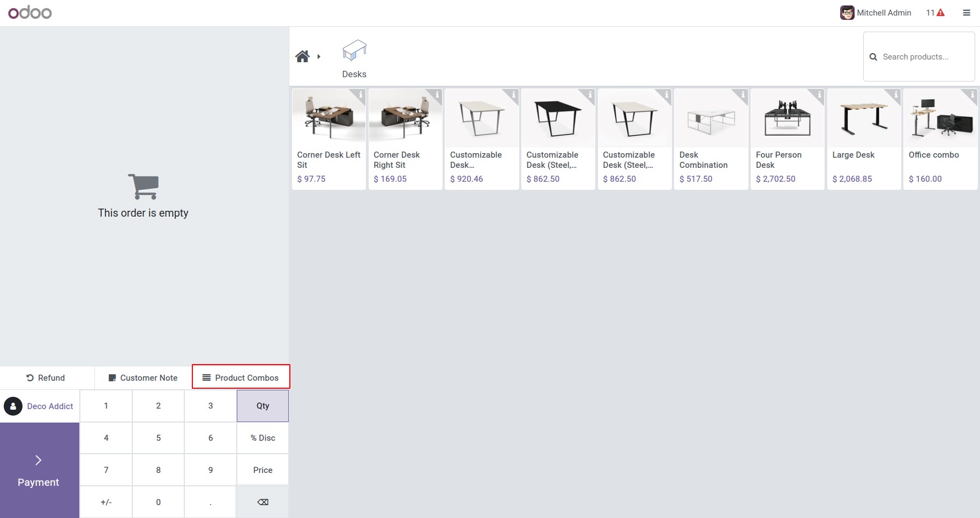This screenshot has height=518, width=980.
Task: Proceed to Payment
Action: coord(40,470)
